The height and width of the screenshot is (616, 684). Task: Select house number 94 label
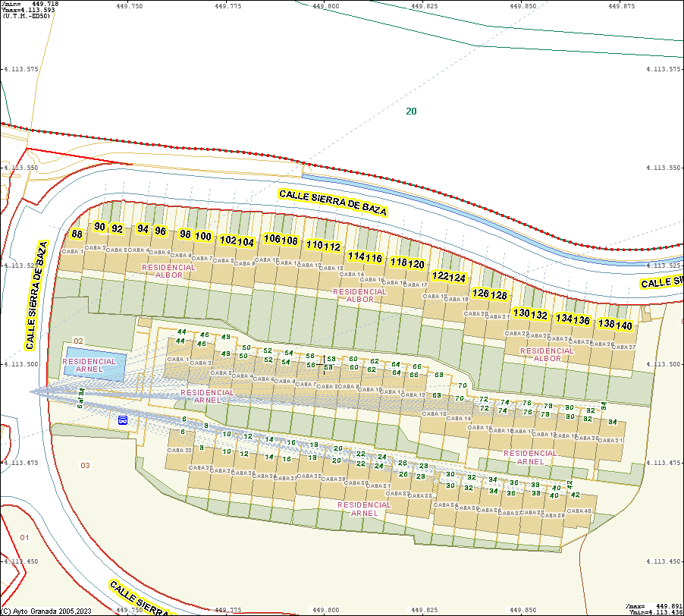click(143, 228)
